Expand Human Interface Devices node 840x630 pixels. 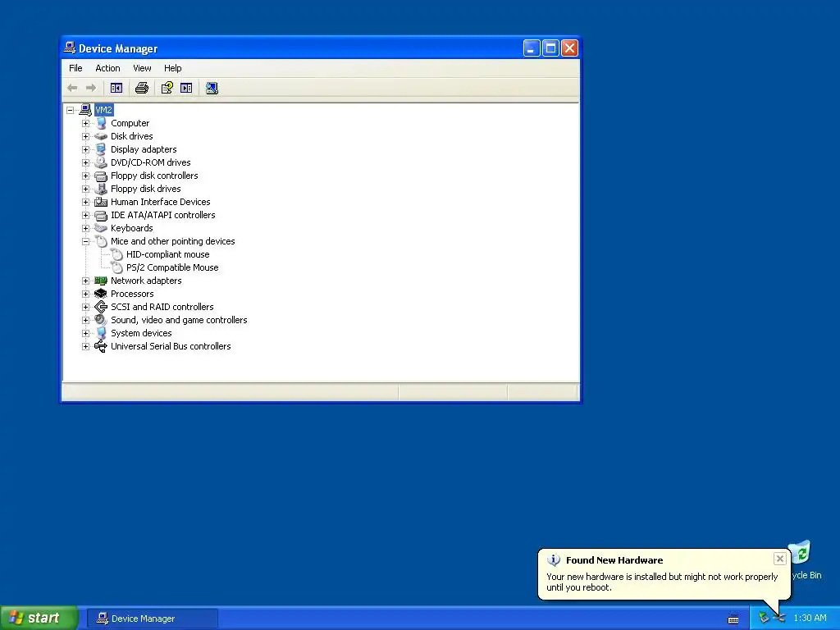click(x=85, y=202)
